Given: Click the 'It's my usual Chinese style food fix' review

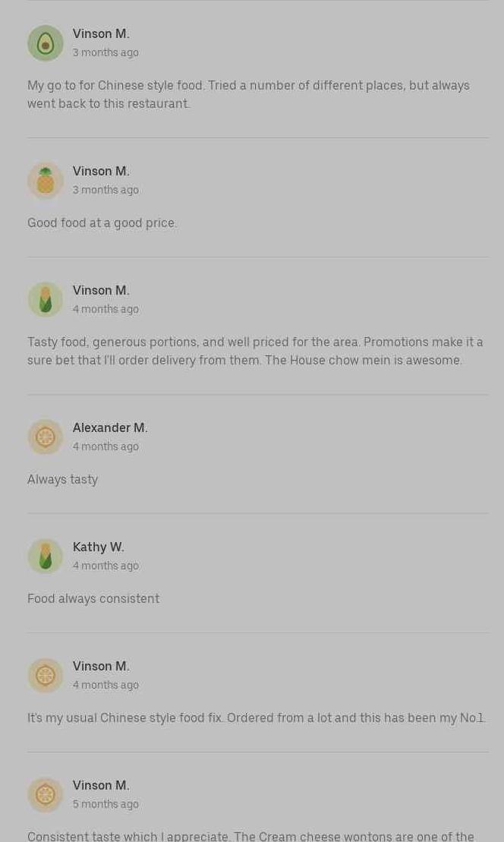Looking at the screenshot, I should (257, 717).
